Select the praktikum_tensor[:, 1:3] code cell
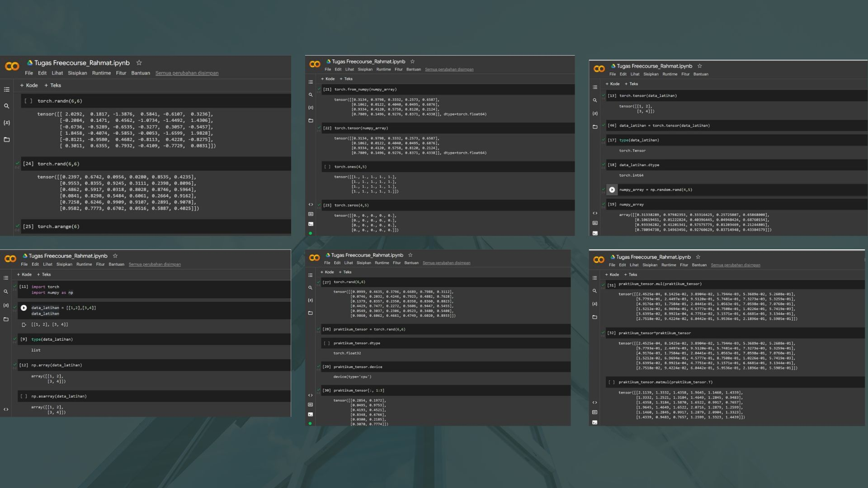Image resolution: width=868 pixels, height=488 pixels. click(446, 390)
